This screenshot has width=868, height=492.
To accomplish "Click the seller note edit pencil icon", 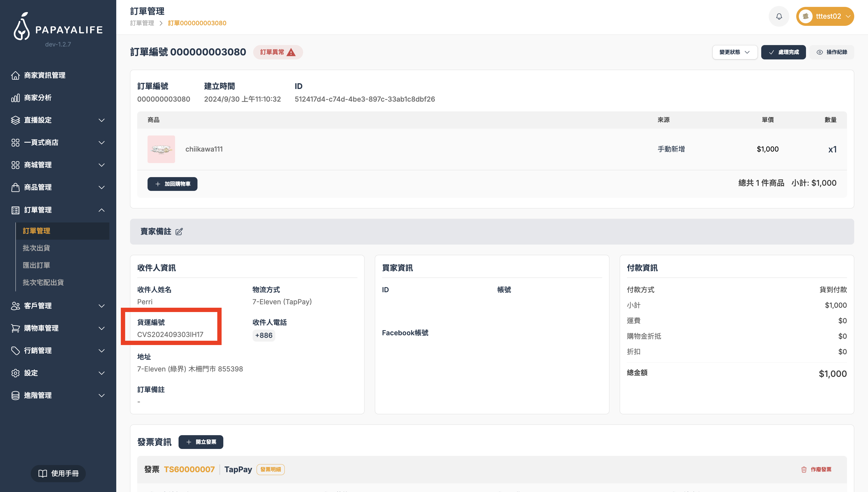I will 179,231.
